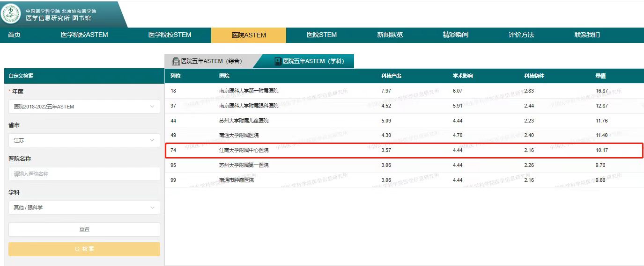Expand the 年度 dropdown chevron
The height and width of the screenshot is (266, 644).
point(152,107)
